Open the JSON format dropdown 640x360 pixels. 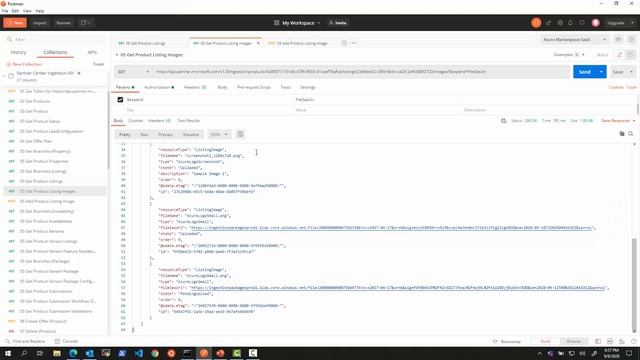click(x=219, y=134)
